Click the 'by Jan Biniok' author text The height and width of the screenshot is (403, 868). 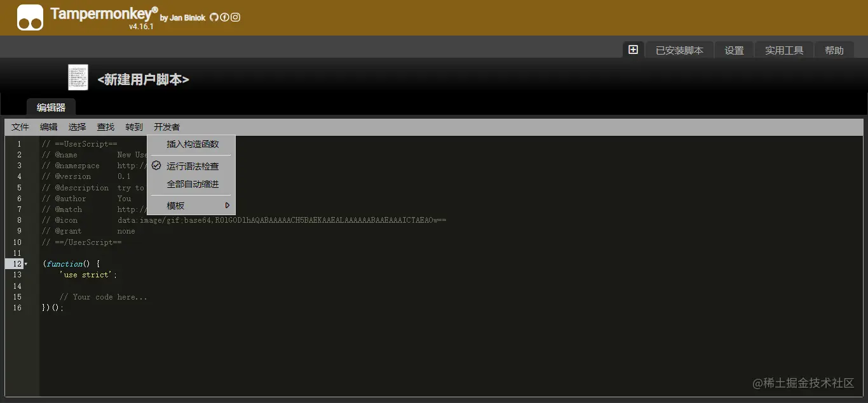pyautogui.click(x=183, y=18)
